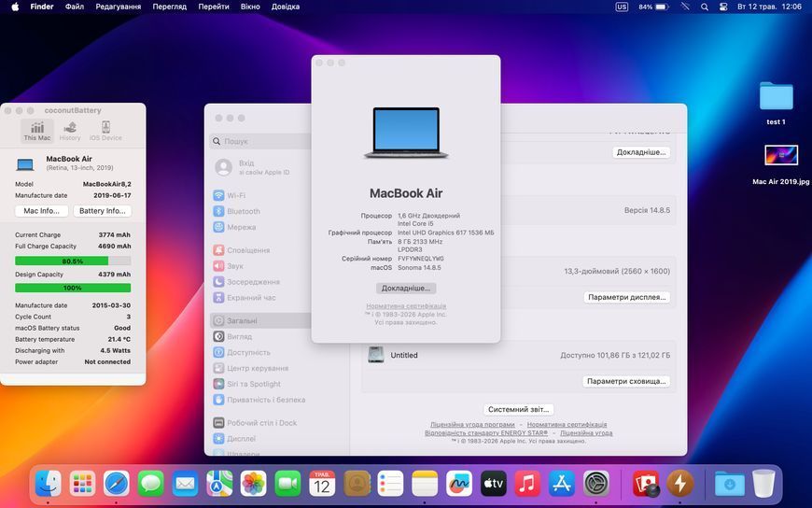Switch to History tab in coconutBattery
This screenshot has width=812, height=508.
[x=70, y=131]
